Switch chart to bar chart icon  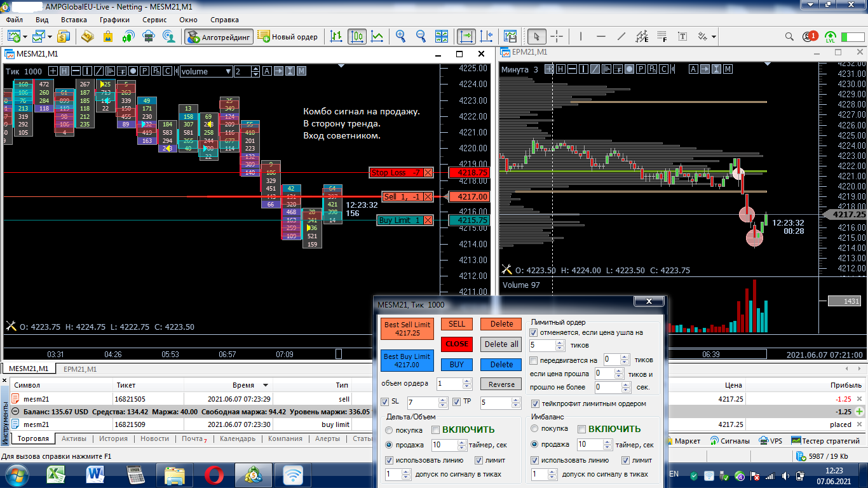337,37
